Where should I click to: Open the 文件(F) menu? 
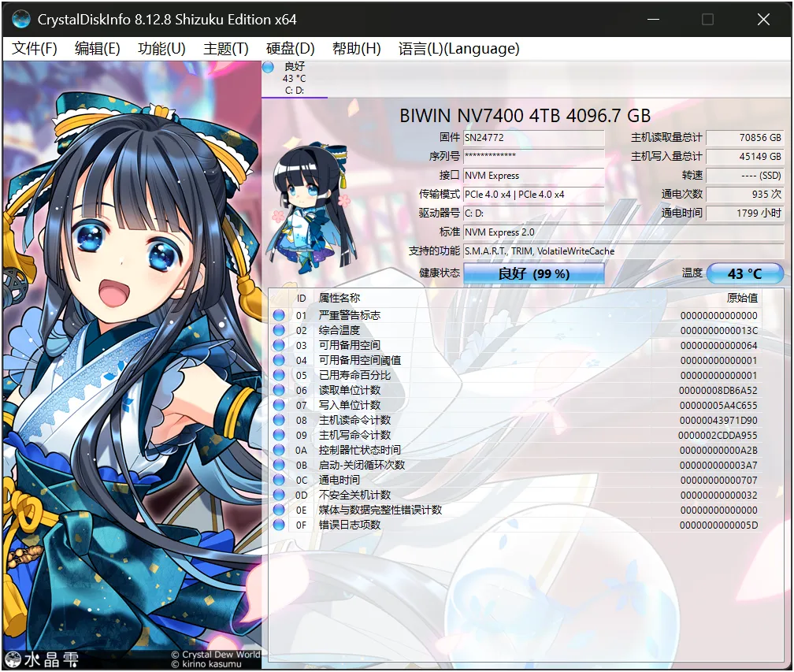pyautogui.click(x=35, y=49)
